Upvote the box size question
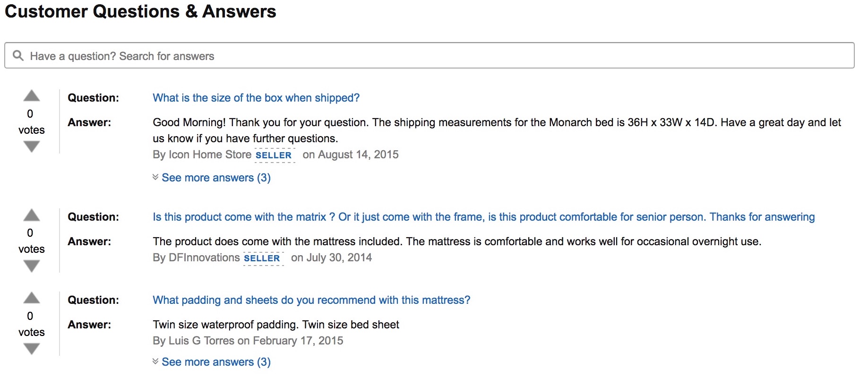Image resolution: width=868 pixels, height=378 pixels. click(x=32, y=96)
